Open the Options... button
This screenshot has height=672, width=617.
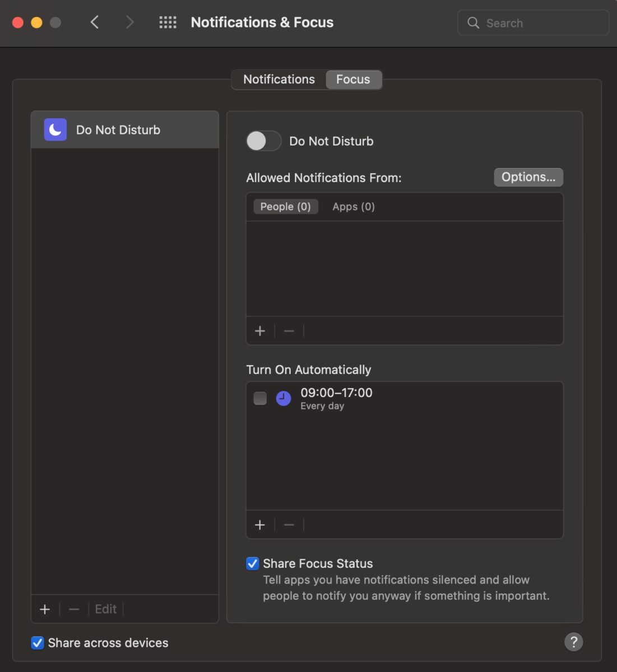point(528,177)
